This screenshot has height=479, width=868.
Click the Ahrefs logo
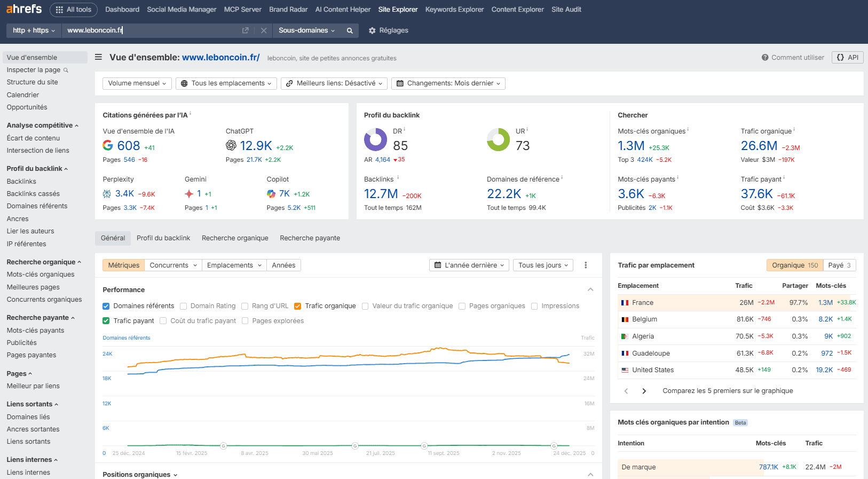tap(24, 9)
